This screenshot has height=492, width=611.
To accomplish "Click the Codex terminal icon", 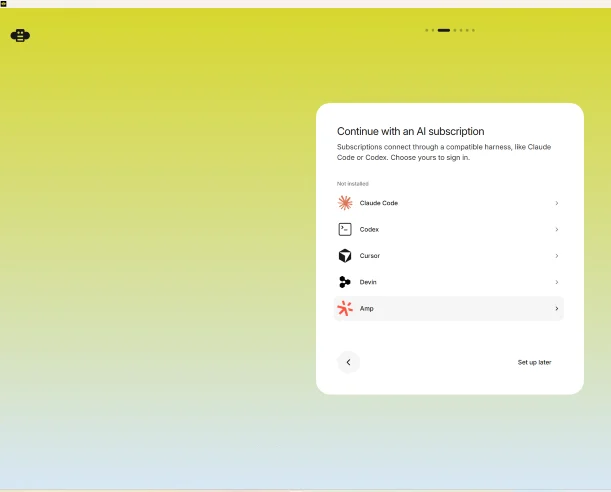I will 345,229.
